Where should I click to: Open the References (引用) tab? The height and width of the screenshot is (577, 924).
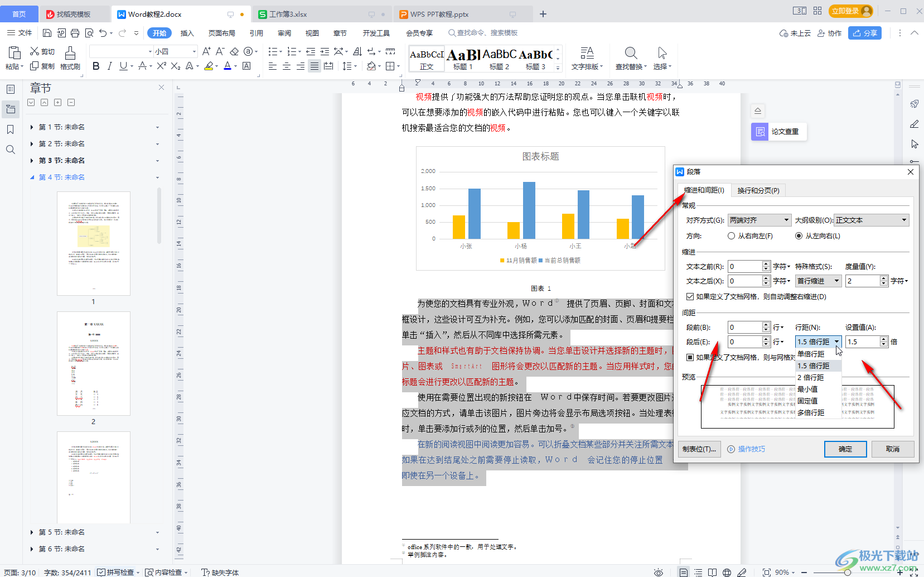coord(257,33)
